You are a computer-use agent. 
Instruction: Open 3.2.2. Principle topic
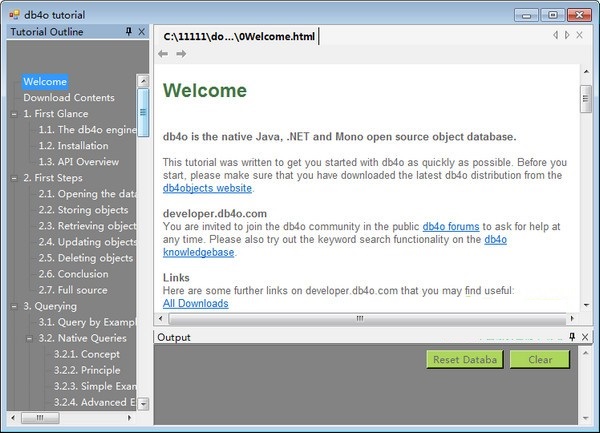pyautogui.click(x=87, y=371)
